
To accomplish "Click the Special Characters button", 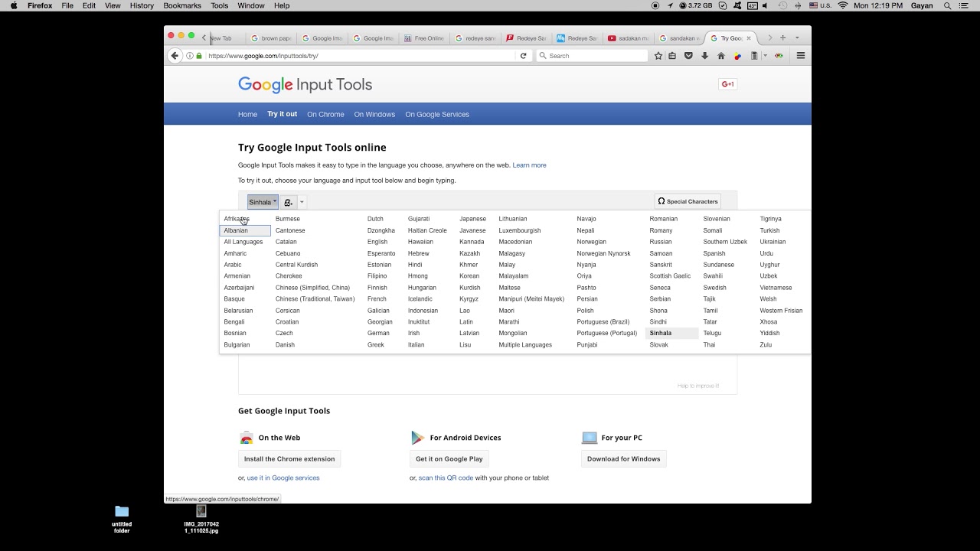I will click(x=688, y=201).
